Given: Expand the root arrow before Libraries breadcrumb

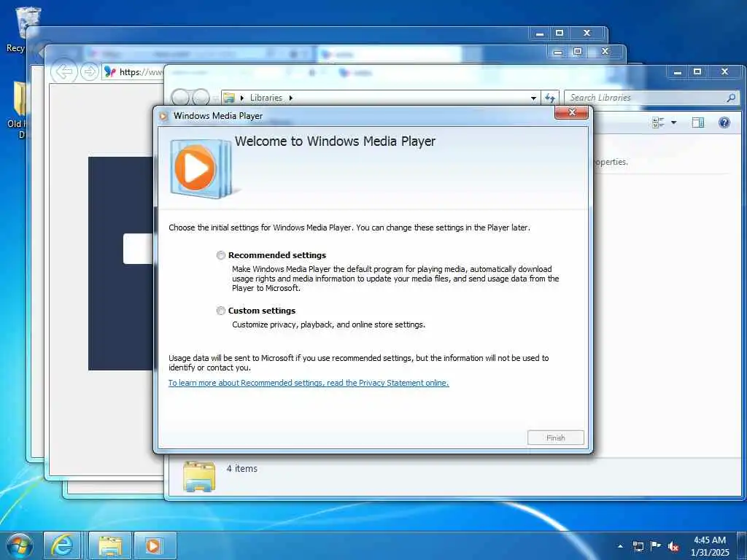Looking at the screenshot, I should [x=242, y=98].
